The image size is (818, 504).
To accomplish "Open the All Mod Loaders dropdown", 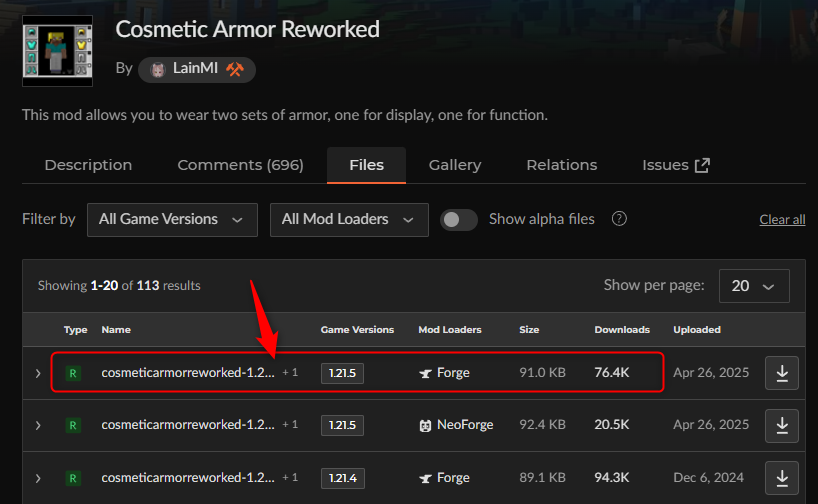I will [x=349, y=220].
